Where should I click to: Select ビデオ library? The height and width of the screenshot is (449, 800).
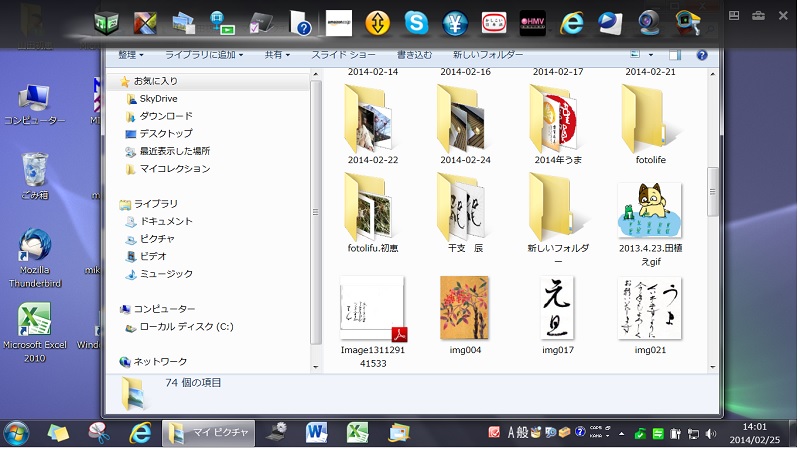click(153, 256)
